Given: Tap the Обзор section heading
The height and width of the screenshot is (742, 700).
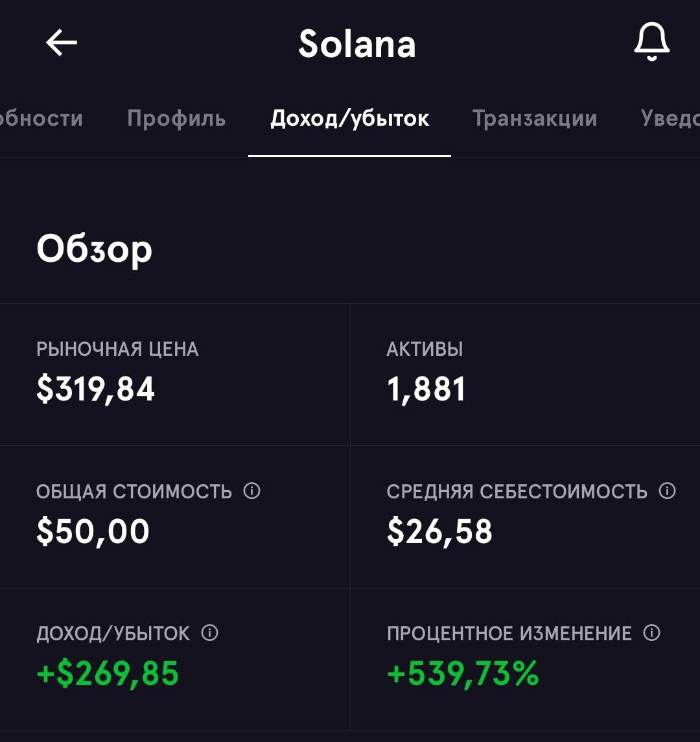Looking at the screenshot, I should [94, 249].
